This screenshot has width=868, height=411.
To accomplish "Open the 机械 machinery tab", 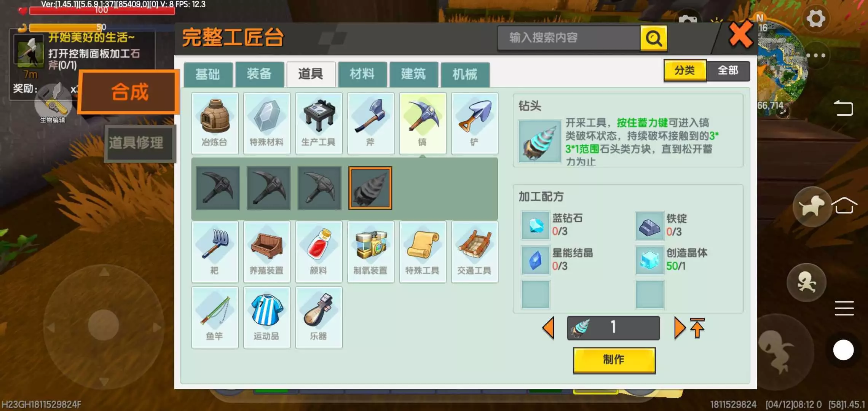I will pyautogui.click(x=465, y=74).
